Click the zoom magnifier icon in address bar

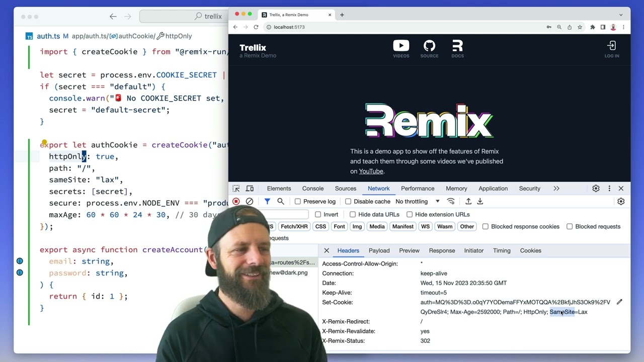click(x=559, y=27)
